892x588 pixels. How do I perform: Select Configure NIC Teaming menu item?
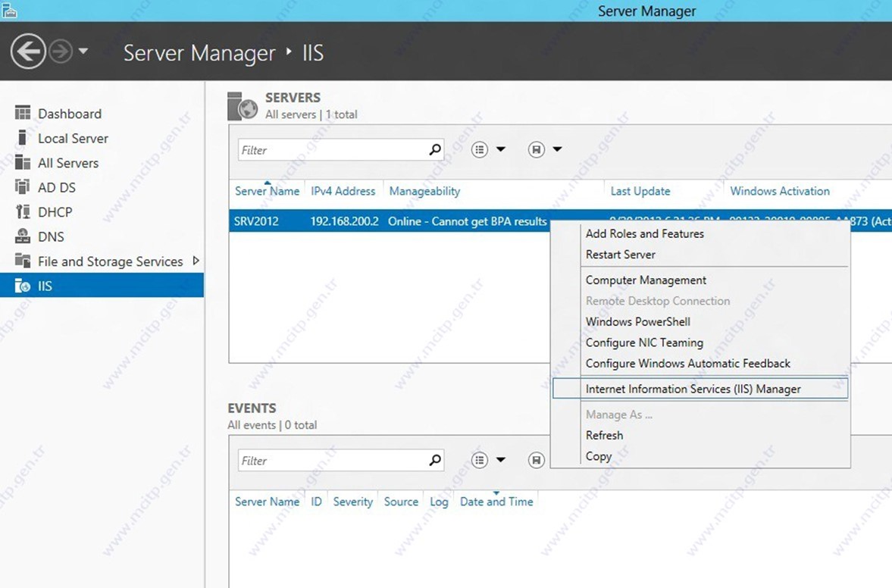(644, 343)
